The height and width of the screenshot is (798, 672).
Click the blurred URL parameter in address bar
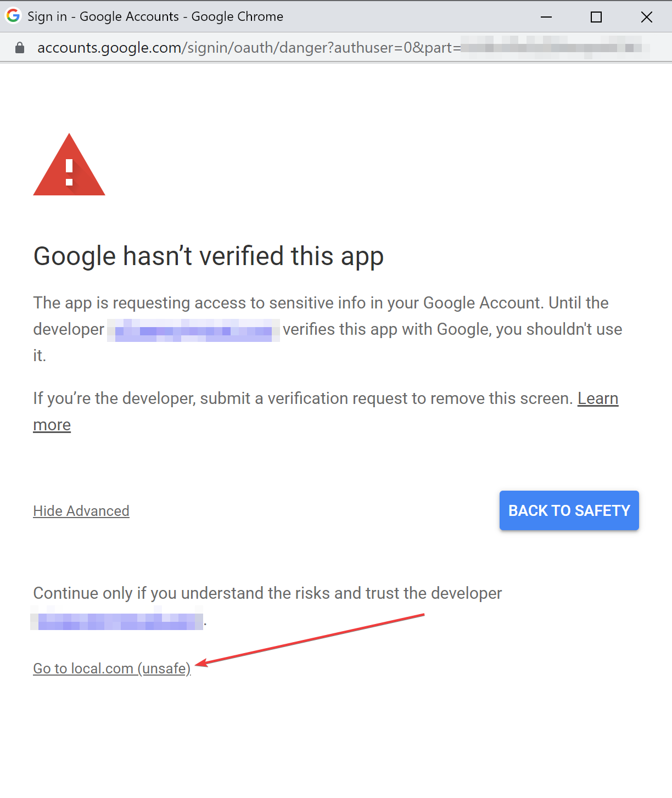pos(555,47)
